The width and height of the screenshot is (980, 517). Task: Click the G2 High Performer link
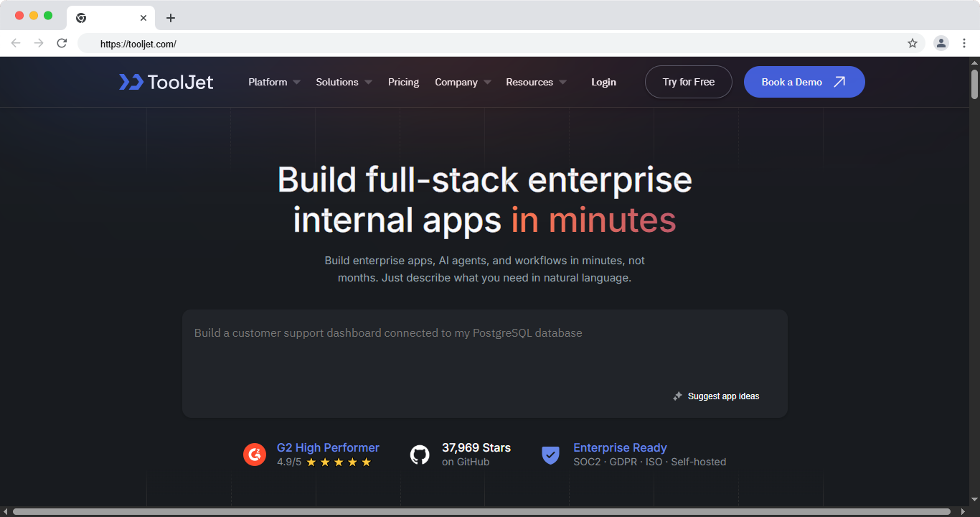tap(328, 447)
